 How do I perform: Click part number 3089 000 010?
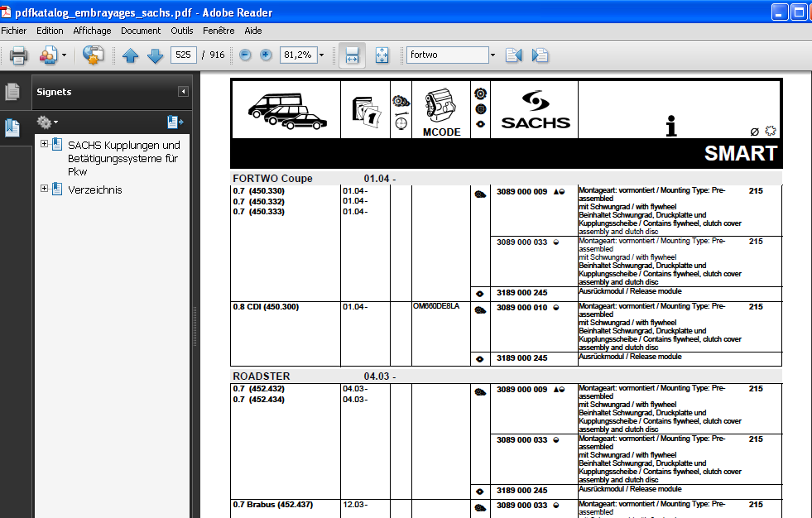point(521,307)
